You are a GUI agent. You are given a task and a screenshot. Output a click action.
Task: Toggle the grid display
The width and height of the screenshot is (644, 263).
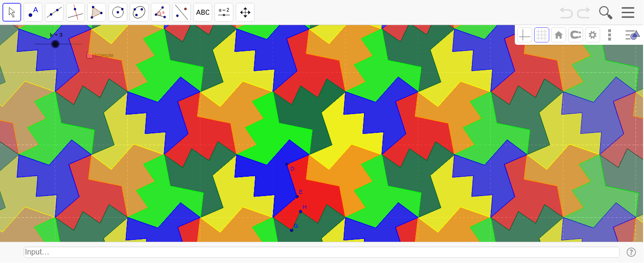pyautogui.click(x=542, y=35)
